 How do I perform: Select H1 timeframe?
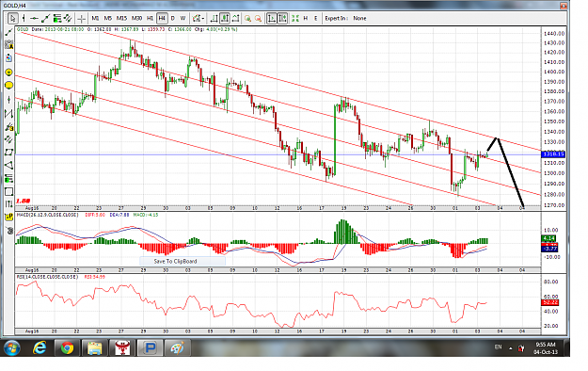click(x=150, y=18)
